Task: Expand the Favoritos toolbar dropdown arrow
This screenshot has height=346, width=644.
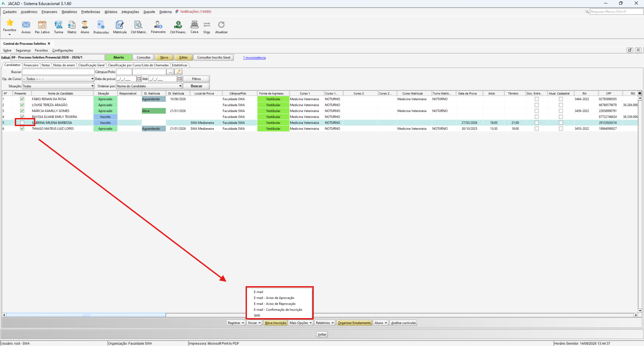Action: [x=10, y=34]
